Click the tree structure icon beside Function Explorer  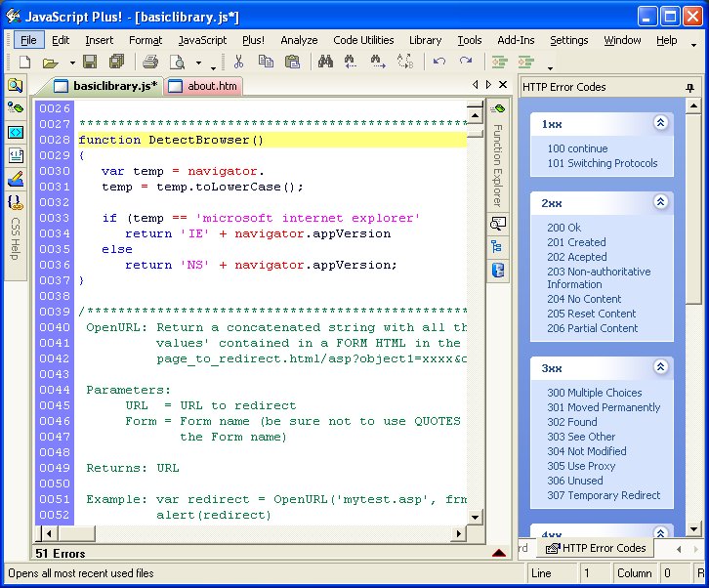click(497, 247)
